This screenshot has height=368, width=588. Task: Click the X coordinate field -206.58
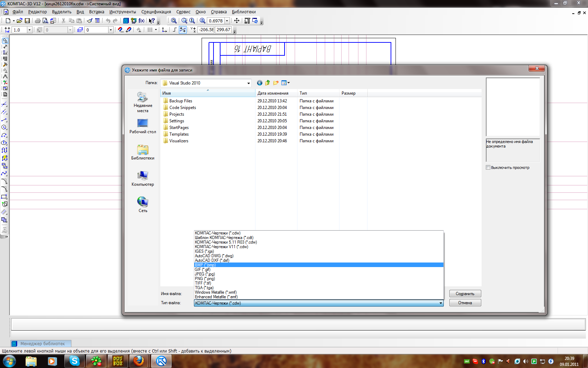tap(206, 30)
